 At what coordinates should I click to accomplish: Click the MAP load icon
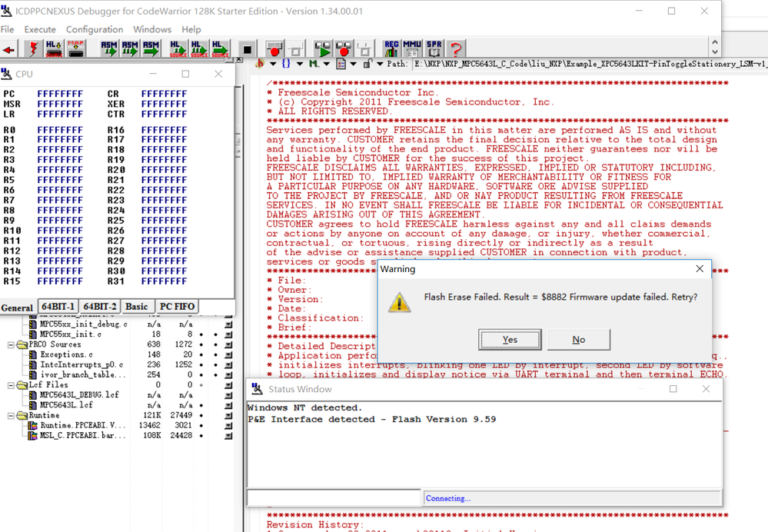tap(76, 49)
